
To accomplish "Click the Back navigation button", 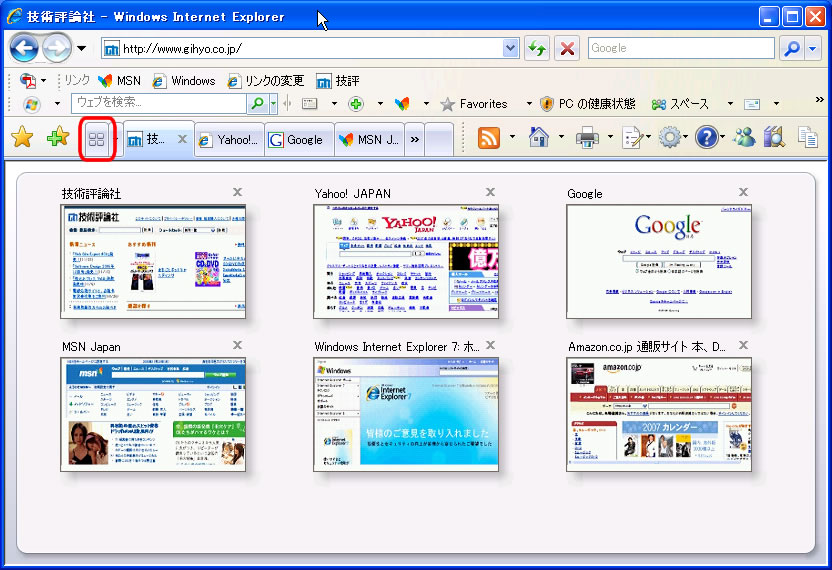I will tap(24, 48).
